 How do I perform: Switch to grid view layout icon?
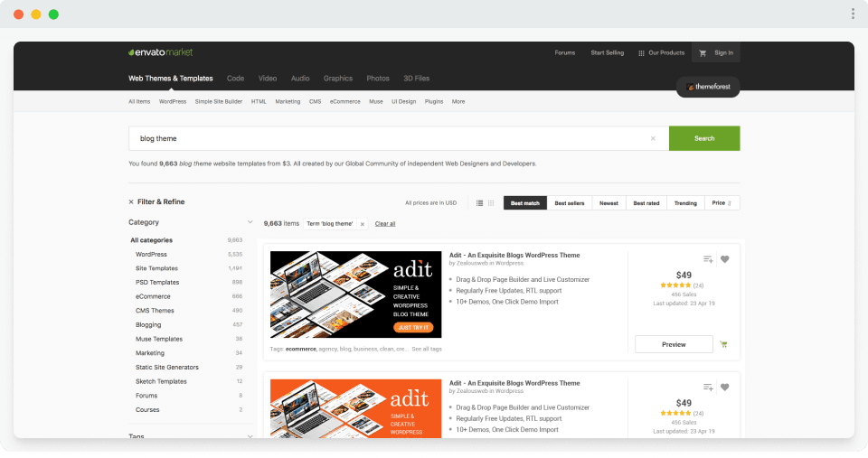pyautogui.click(x=491, y=203)
